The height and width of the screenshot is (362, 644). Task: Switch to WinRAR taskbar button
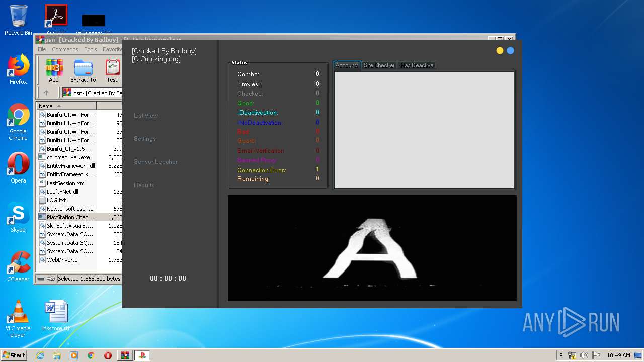(125, 355)
